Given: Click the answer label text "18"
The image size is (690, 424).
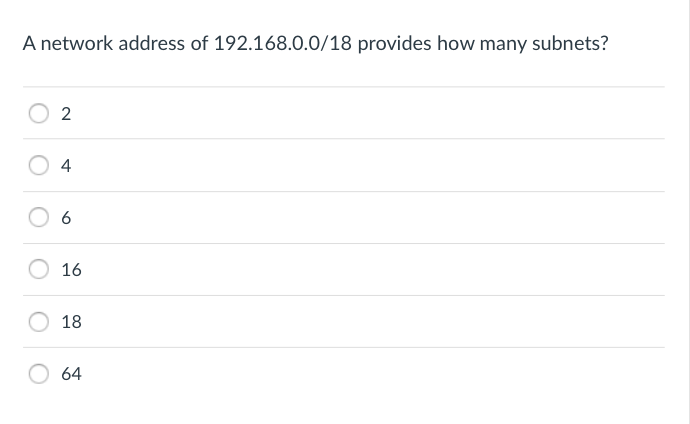Looking at the screenshot, I should [71, 322].
